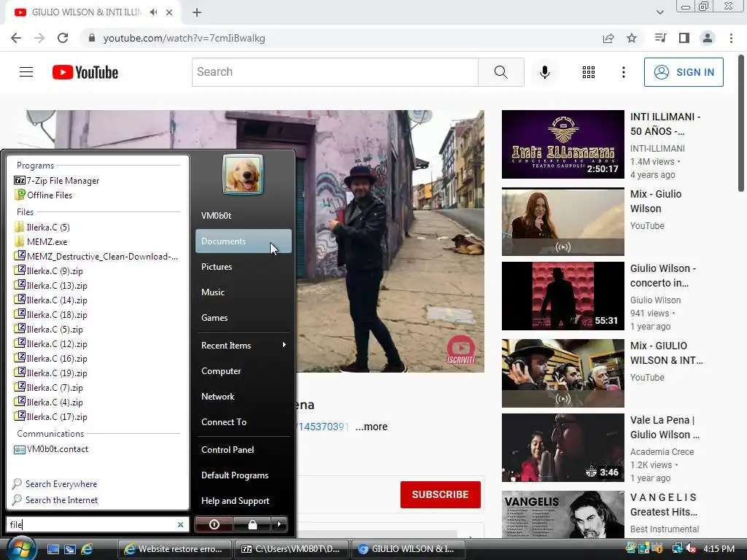
Task: Mute the tab using the speaker icon
Action: tap(153, 12)
